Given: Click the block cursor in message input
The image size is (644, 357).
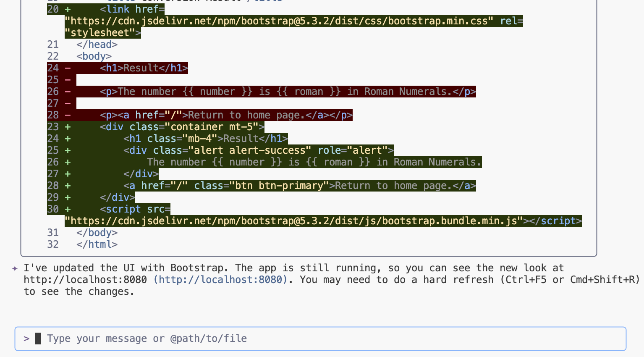Looking at the screenshot, I should point(38,339).
